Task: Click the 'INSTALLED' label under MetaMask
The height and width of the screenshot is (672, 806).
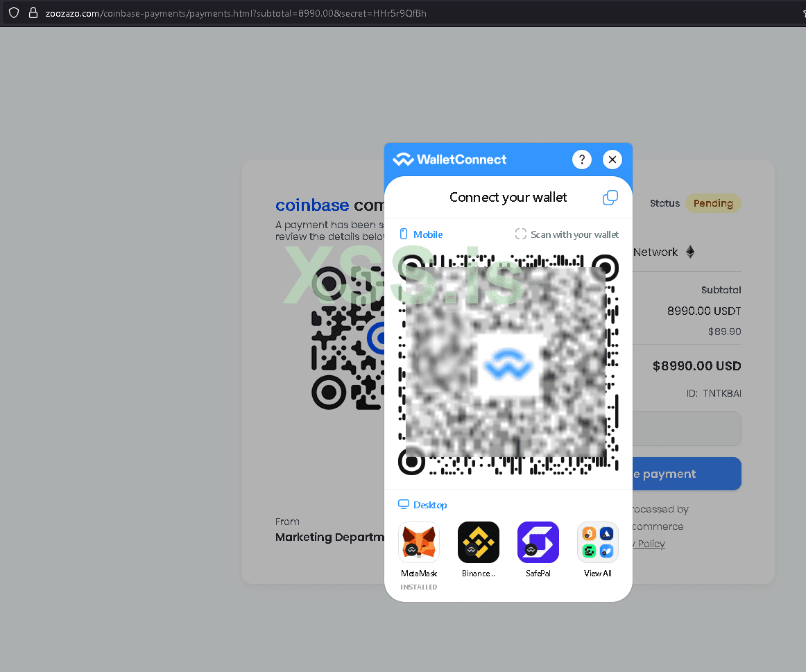Action: point(419,587)
